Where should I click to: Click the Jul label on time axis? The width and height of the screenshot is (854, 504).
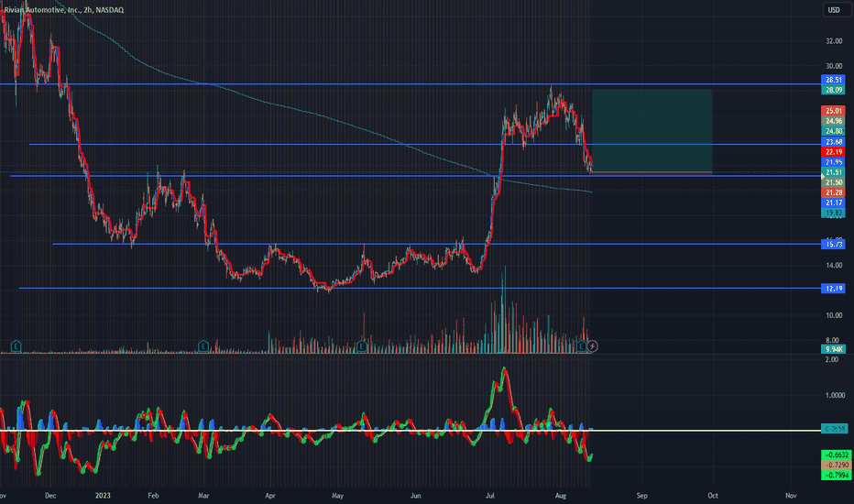click(490, 495)
